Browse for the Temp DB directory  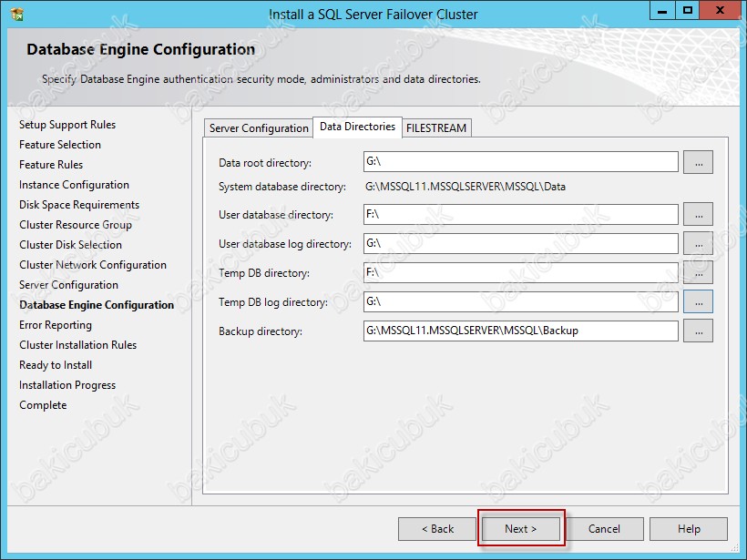point(698,273)
